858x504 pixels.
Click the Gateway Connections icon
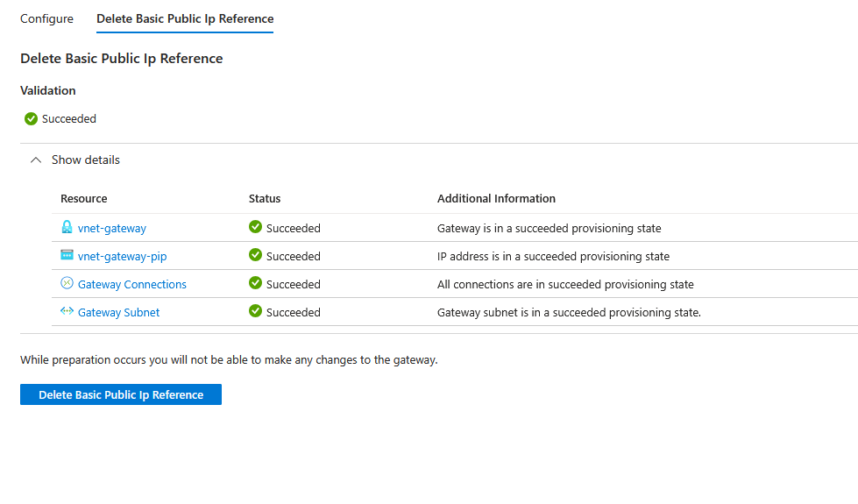67,284
